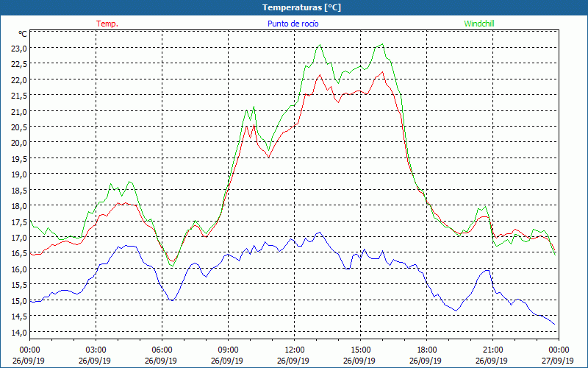
Task: Click the 14,0 y-axis value
Action: [x=19, y=333]
